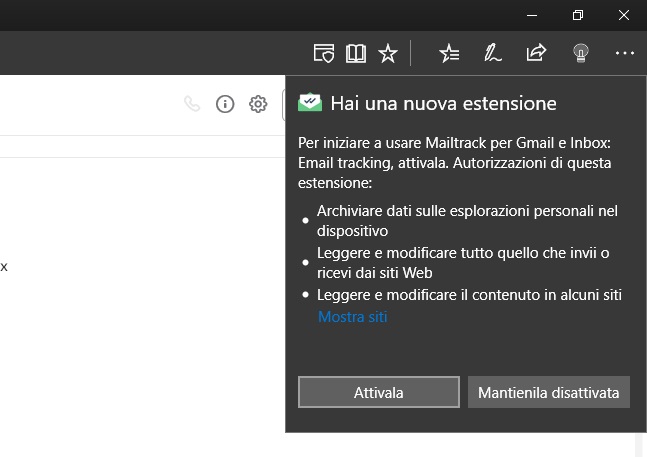Click the circled info icon

coord(225,104)
